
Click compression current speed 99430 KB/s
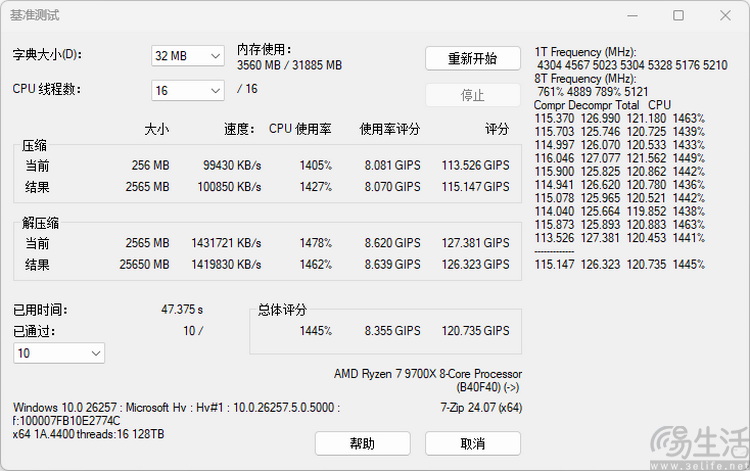[232, 165]
